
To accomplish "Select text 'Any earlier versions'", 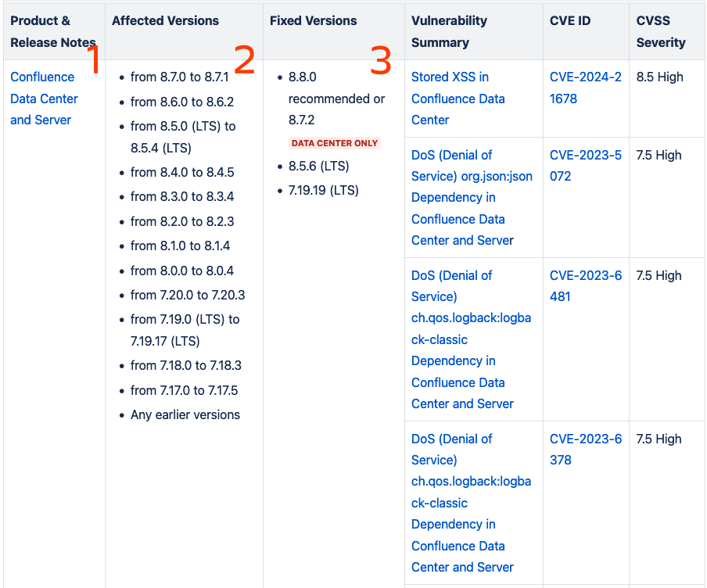I will [x=185, y=415].
